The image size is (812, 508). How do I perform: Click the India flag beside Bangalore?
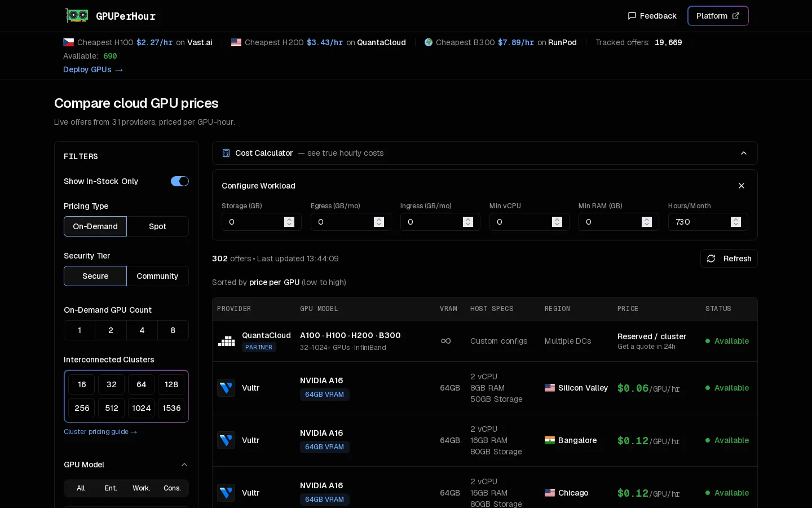(550, 440)
